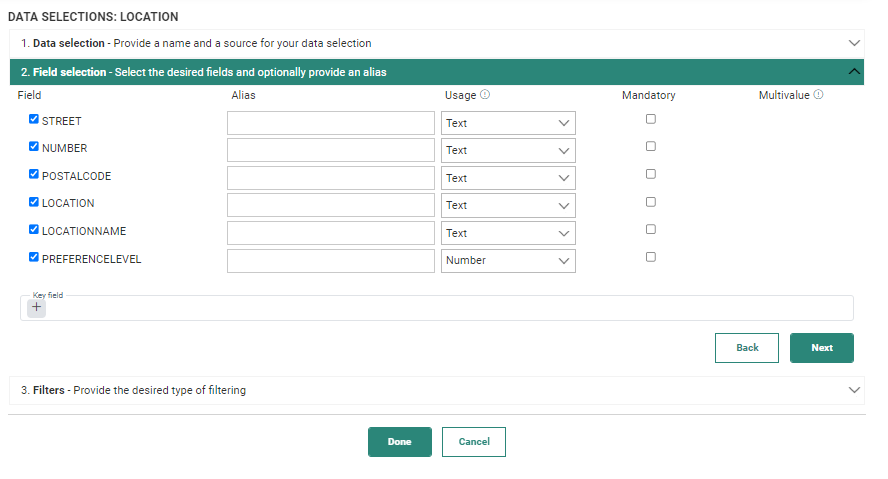Open Usage dropdown for STREET
This screenshot has width=888, height=479.
click(508, 123)
